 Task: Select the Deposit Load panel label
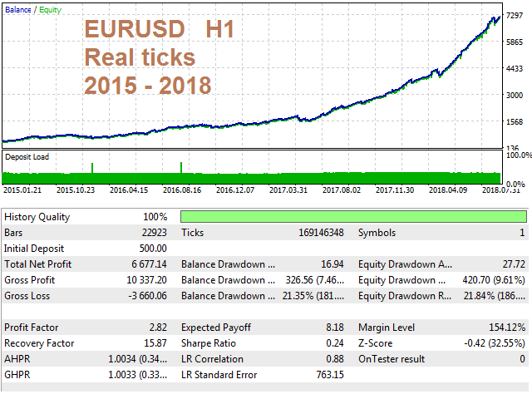26,156
